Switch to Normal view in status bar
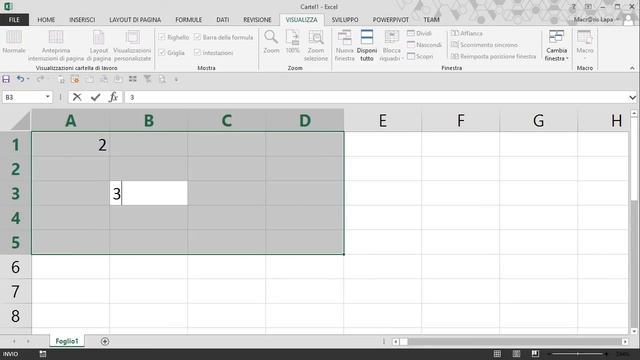Screen dimensions: 640x360 [x=497, y=354]
